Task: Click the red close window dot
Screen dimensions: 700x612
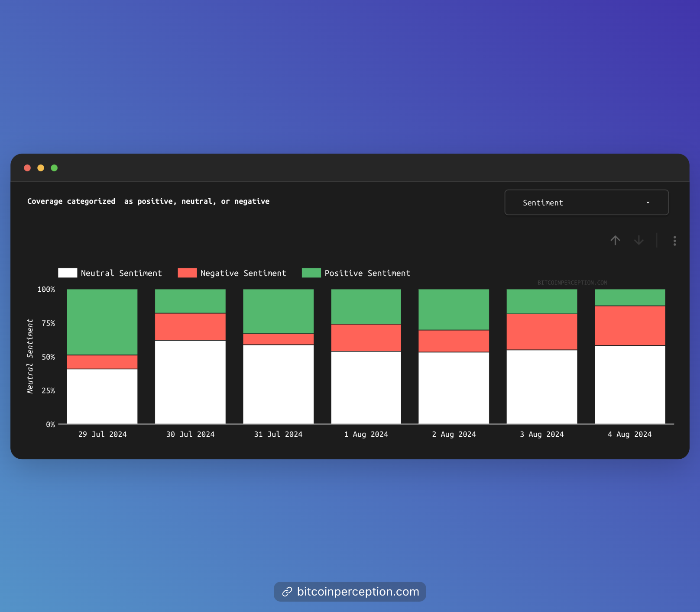Action: [x=27, y=168]
